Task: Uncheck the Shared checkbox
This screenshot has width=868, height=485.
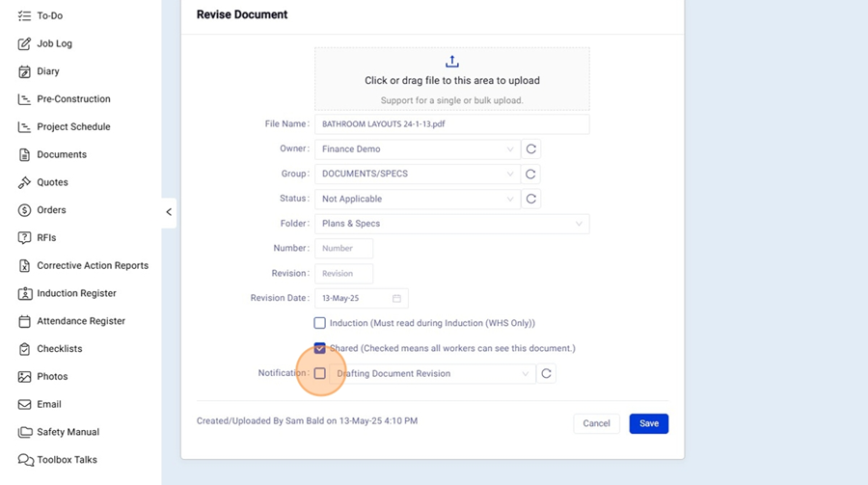Action: [320, 348]
